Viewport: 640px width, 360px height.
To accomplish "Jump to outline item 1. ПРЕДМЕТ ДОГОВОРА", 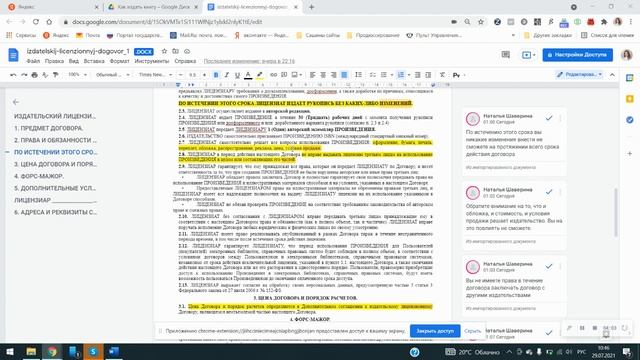I will click(x=49, y=128).
